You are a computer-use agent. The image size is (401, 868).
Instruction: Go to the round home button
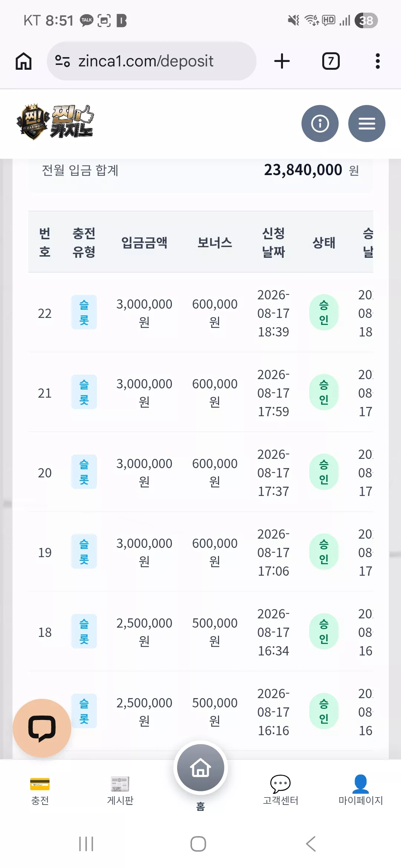pos(200,768)
